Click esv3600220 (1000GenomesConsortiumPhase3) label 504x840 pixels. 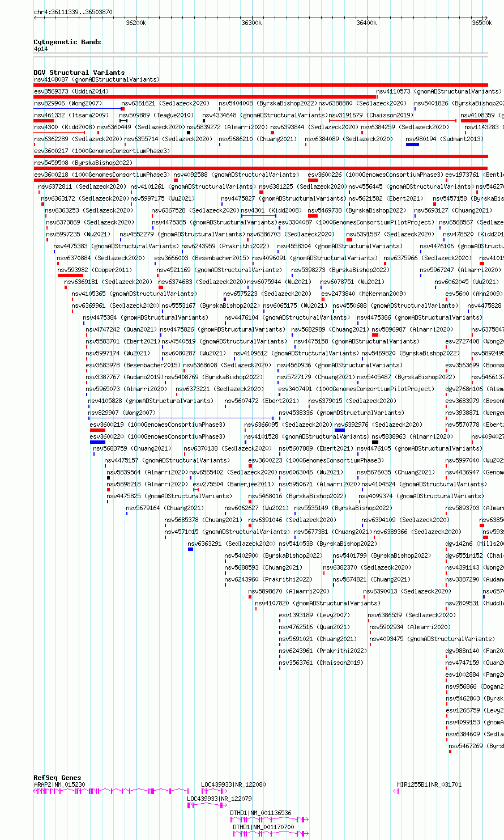[157, 436]
